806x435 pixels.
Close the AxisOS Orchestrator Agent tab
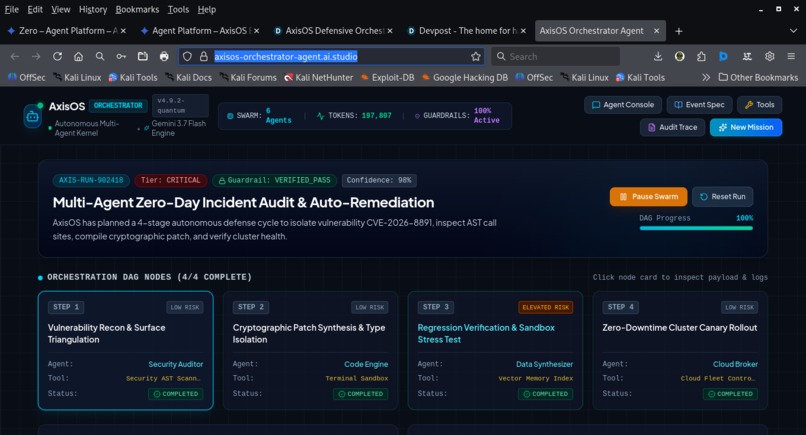pos(656,31)
